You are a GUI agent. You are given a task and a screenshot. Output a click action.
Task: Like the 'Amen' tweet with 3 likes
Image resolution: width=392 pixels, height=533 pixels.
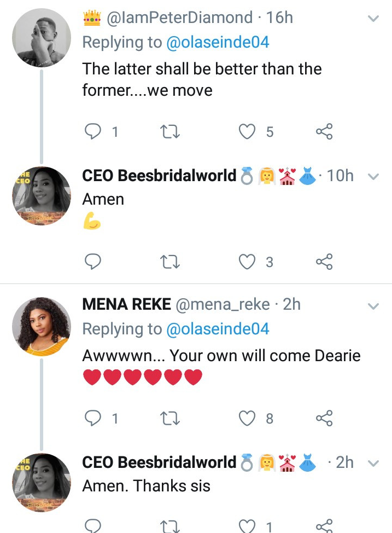coord(248,262)
